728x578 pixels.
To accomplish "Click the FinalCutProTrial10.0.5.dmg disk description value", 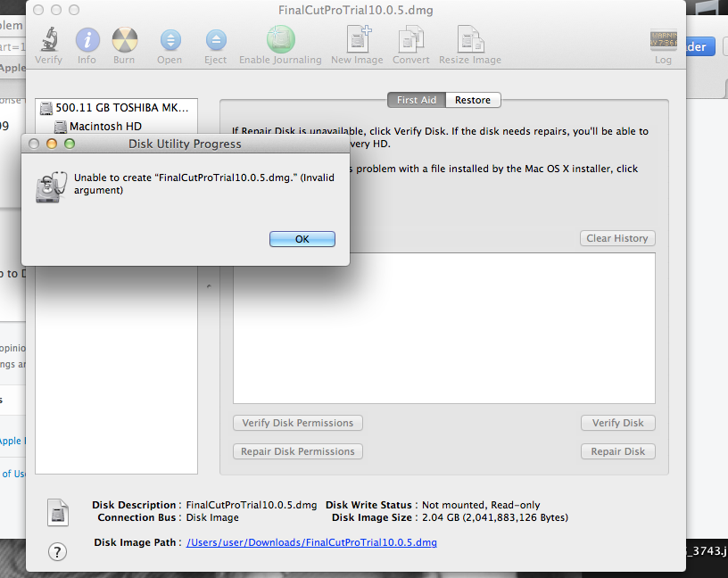I will [x=252, y=505].
